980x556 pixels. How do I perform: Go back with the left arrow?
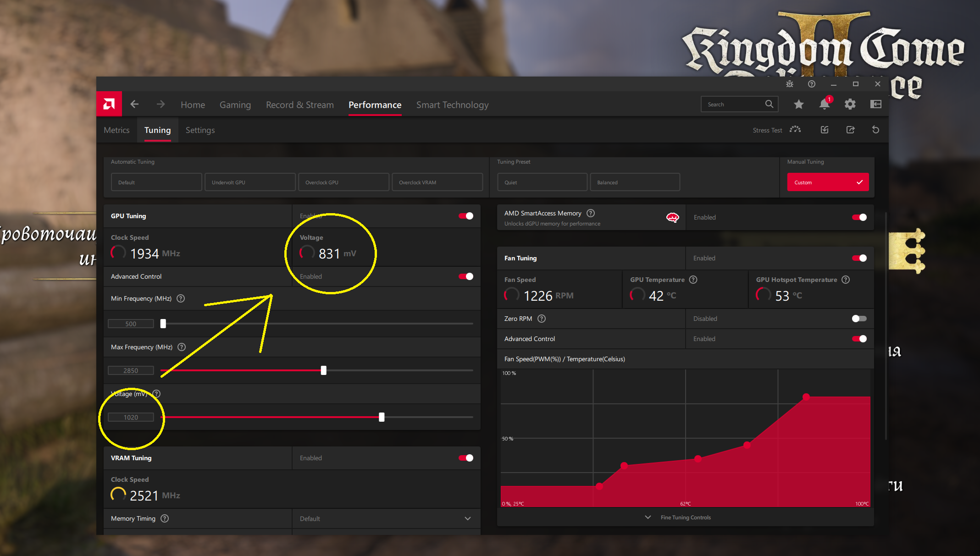pyautogui.click(x=134, y=105)
